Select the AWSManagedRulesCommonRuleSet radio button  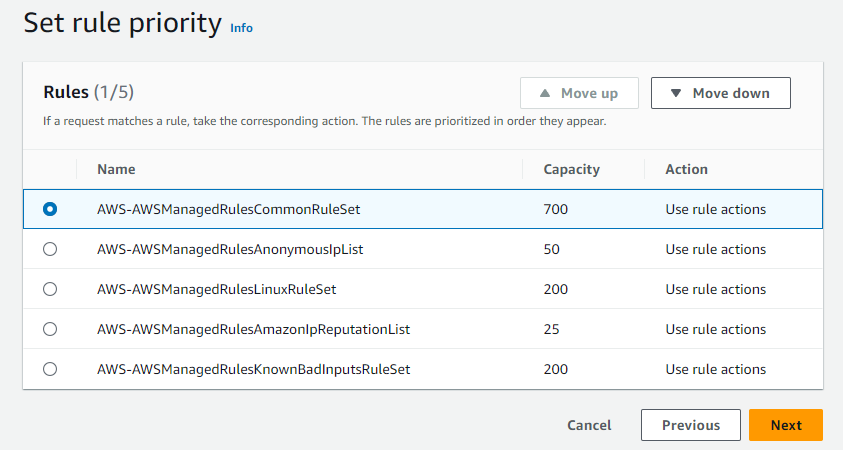(x=50, y=209)
